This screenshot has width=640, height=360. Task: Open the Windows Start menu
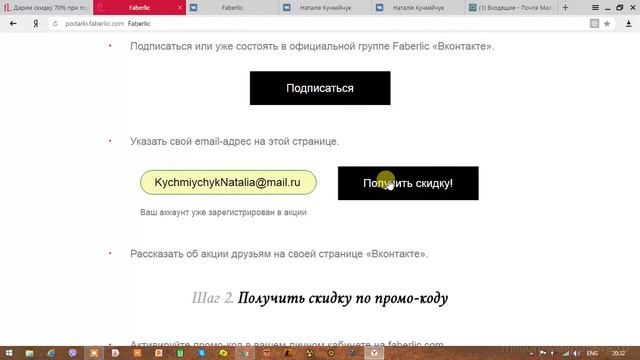(x=9, y=353)
